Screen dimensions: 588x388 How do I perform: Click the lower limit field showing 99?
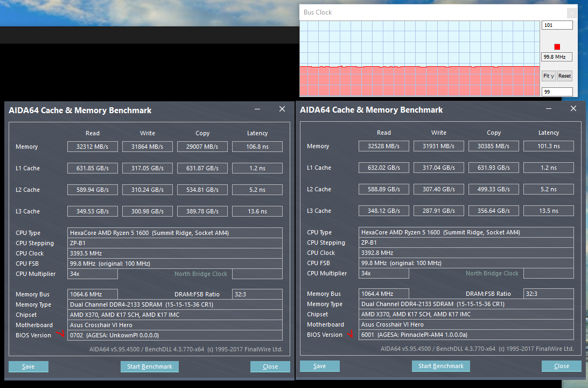(x=557, y=92)
